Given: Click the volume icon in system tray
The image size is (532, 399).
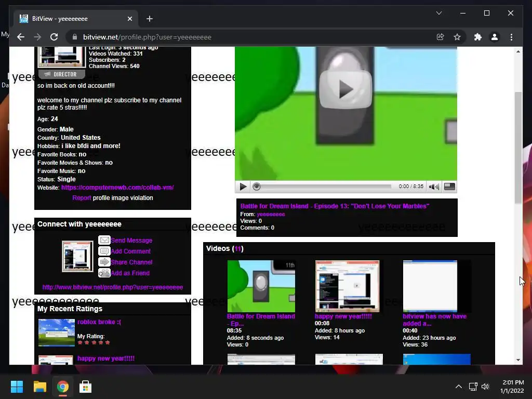Looking at the screenshot, I should point(486,387).
